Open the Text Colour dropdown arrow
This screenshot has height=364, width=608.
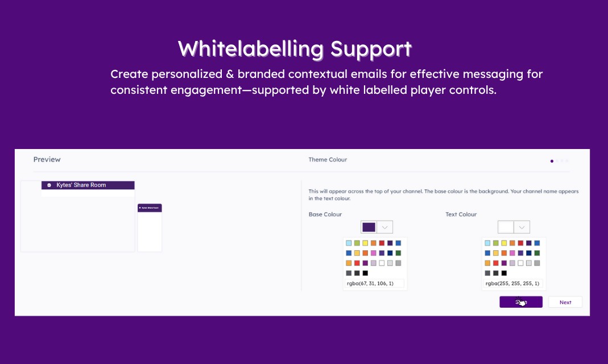pos(522,227)
